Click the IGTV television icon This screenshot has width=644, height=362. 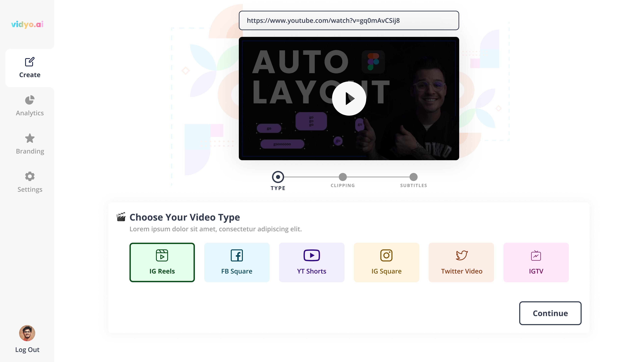pyautogui.click(x=536, y=256)
